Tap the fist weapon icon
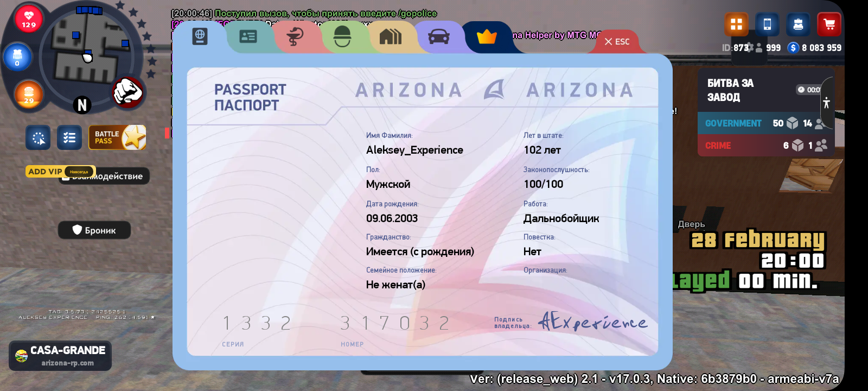Image resolution: width=868 pixels, height=391 pixels. click(128, 91)
